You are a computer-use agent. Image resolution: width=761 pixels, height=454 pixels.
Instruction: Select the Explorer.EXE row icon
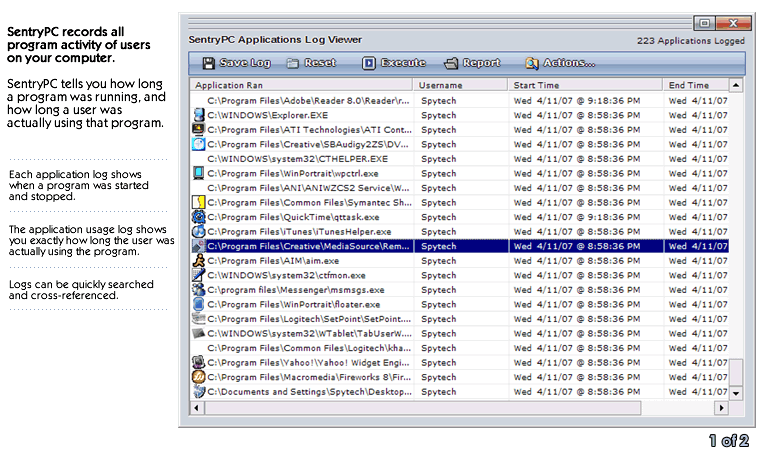199,115
